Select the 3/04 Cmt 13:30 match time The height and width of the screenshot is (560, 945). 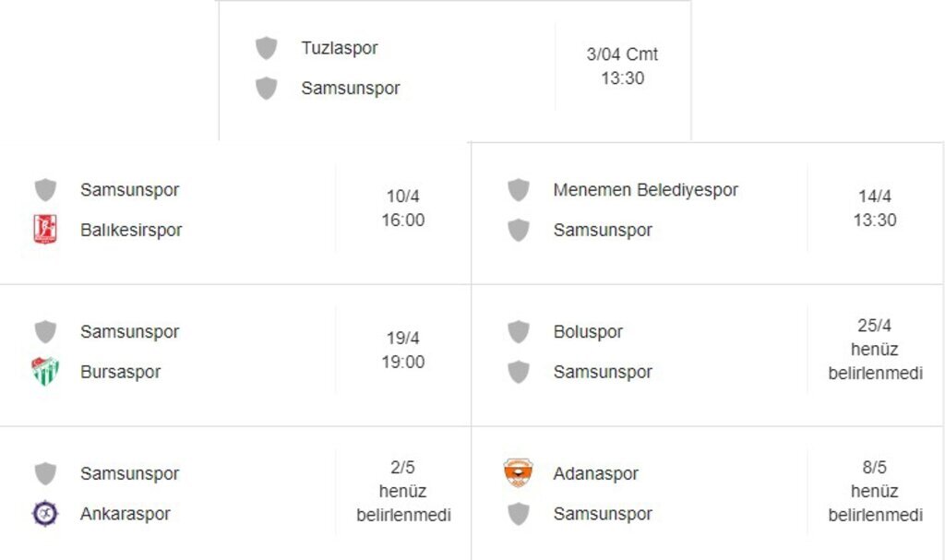click(622, 66)
